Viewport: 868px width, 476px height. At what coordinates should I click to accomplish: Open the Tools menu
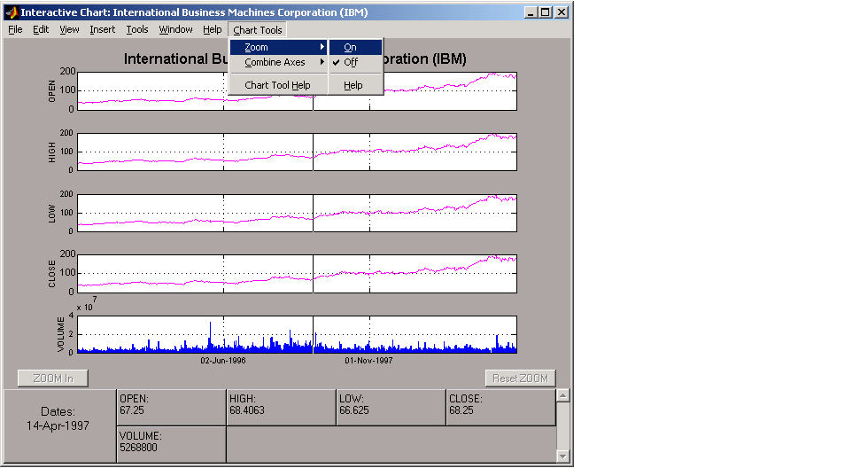(136, 30)
